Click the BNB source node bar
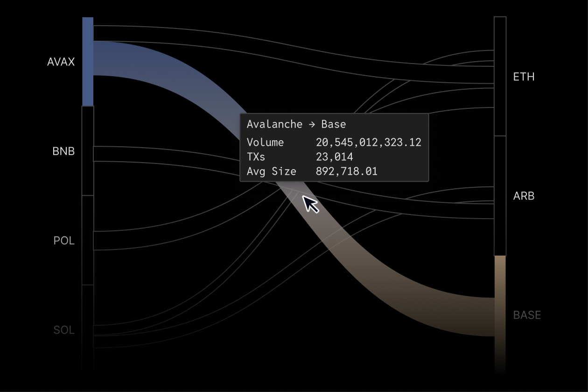This screenshot has width=588, height=392. pyautogui.click(x=88, y=151)
